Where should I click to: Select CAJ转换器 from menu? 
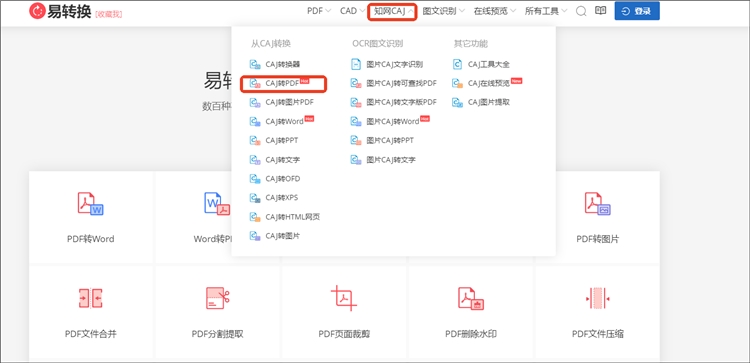pyautogui.click(x=275, y=64)
